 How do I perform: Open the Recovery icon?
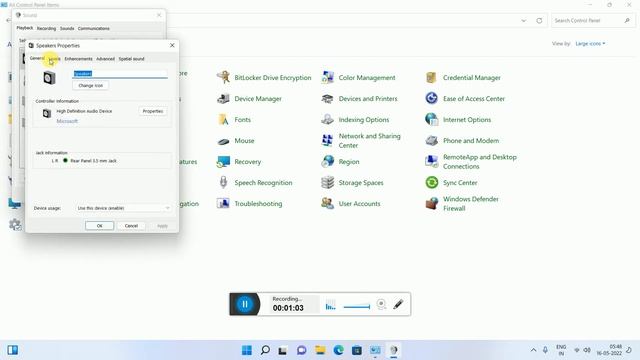click(223, 162)
